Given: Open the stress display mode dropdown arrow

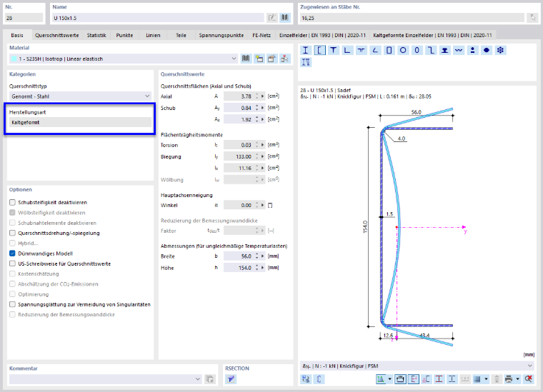Looking at the screenshot, I should (389, 379).
